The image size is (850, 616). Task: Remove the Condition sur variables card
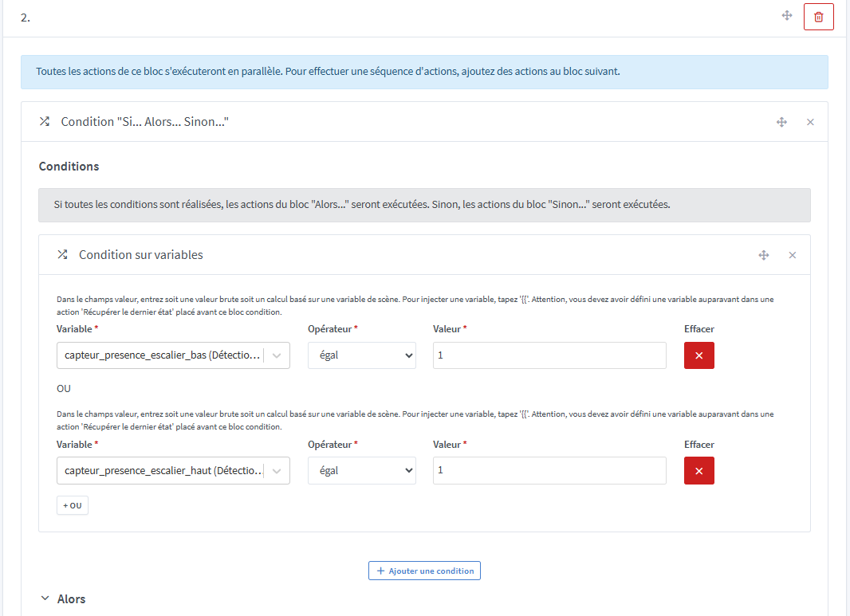coord(792,255)
